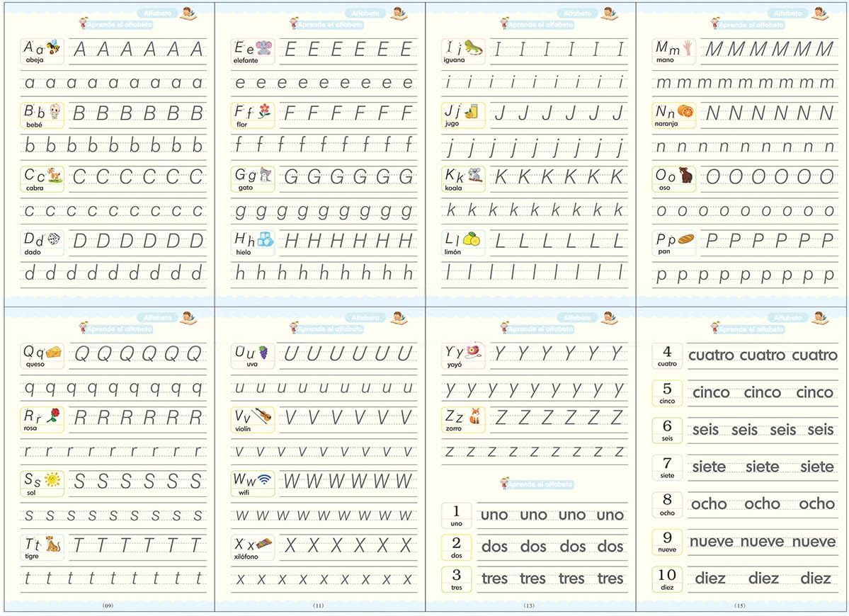
Task: Click the iguana image beside Ii
Action: pyautogui.click(x=473, y=48)
